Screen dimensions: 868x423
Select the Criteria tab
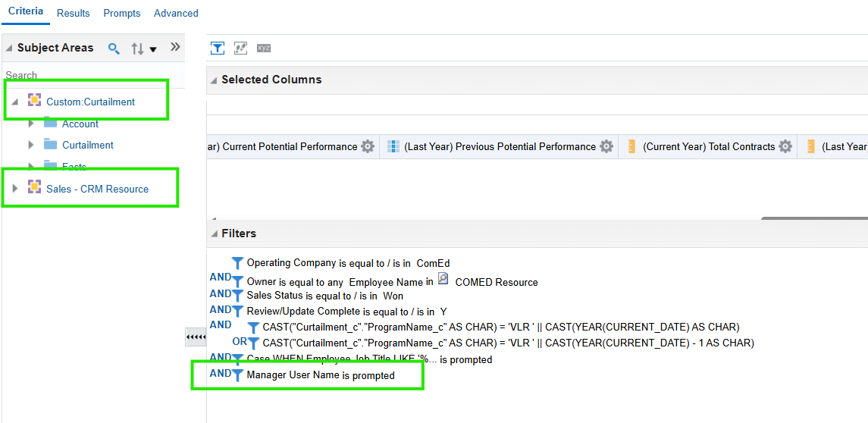pyautogui.click(x=26, y=11)
